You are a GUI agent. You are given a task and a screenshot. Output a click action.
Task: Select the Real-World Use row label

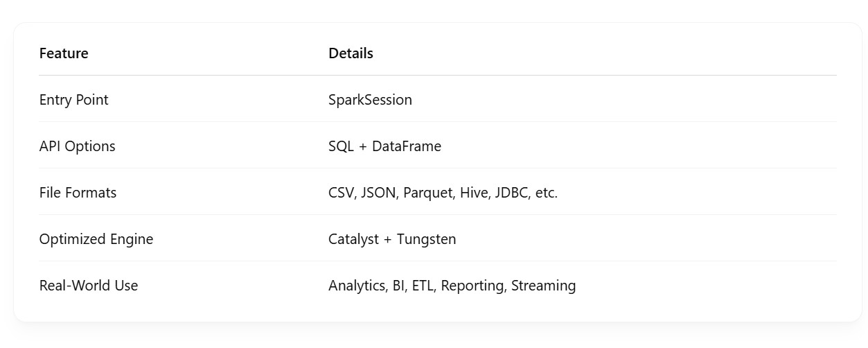89,286
